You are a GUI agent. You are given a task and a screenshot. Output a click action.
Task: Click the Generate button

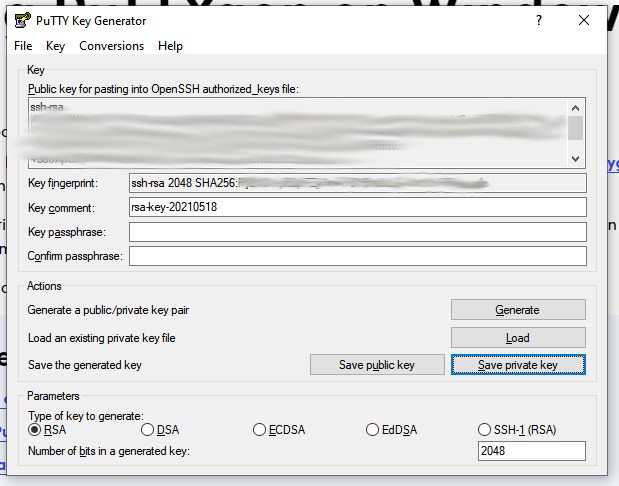click(518, 310)
